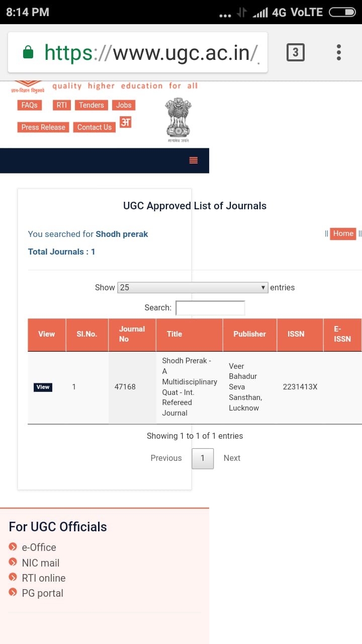Open the FAQs menu item
The image size is (362, 644).
click(30, 105)
